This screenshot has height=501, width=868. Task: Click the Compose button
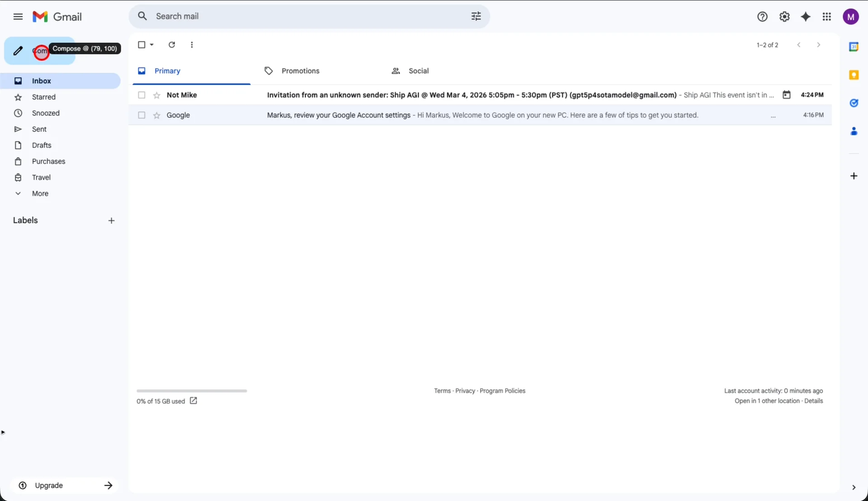click(40, 51)
